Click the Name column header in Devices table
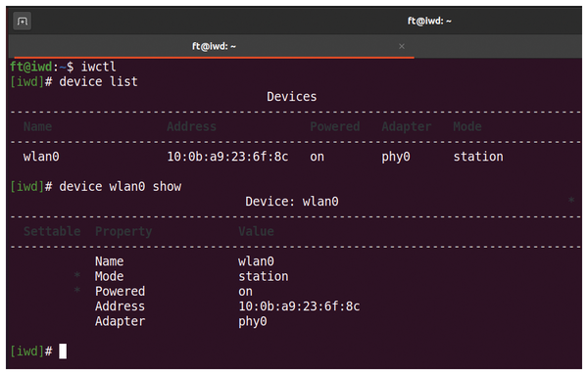588x375 pixels. [x=37, y=126]
